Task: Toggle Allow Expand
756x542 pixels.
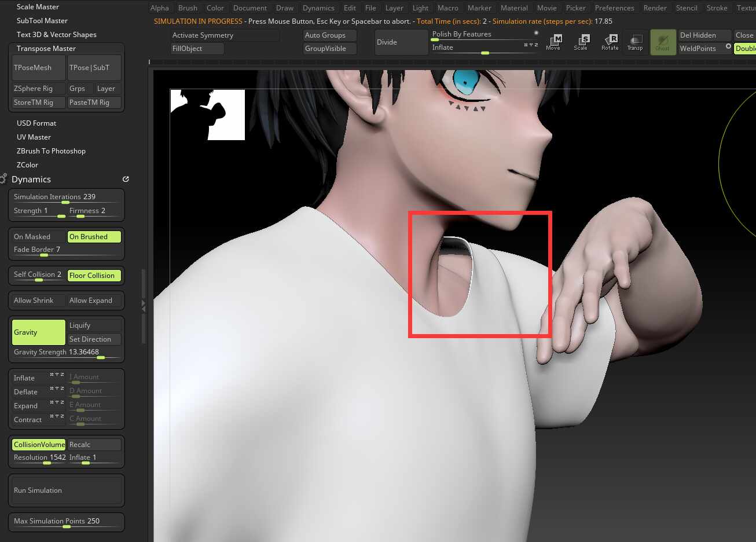Action: tap(94, 300)
